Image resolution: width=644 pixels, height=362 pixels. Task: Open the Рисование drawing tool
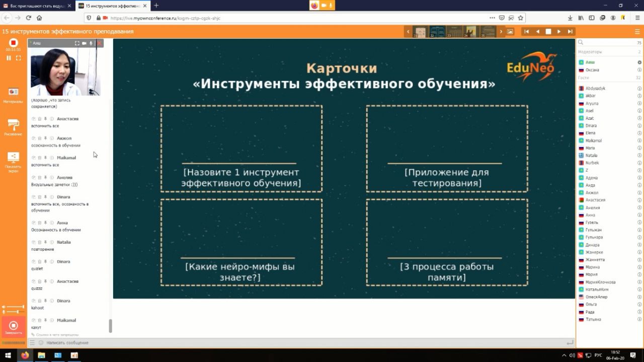[13, 126]
